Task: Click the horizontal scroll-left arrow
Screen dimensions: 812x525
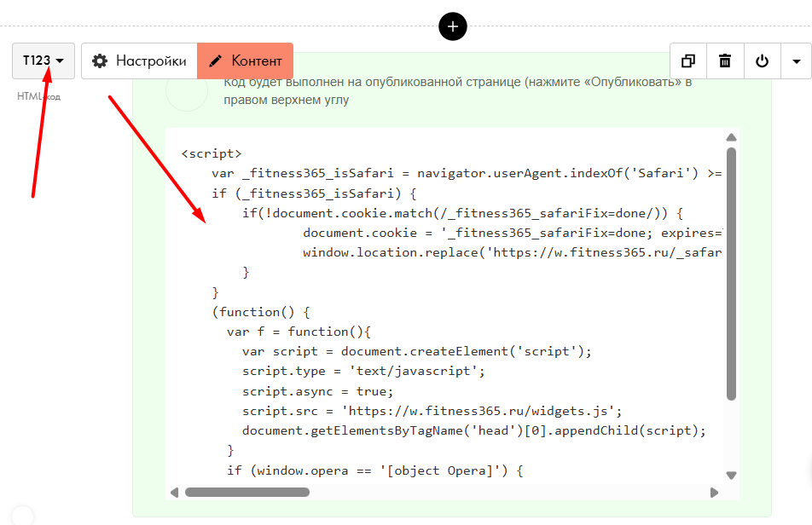Action: [175, 493]
